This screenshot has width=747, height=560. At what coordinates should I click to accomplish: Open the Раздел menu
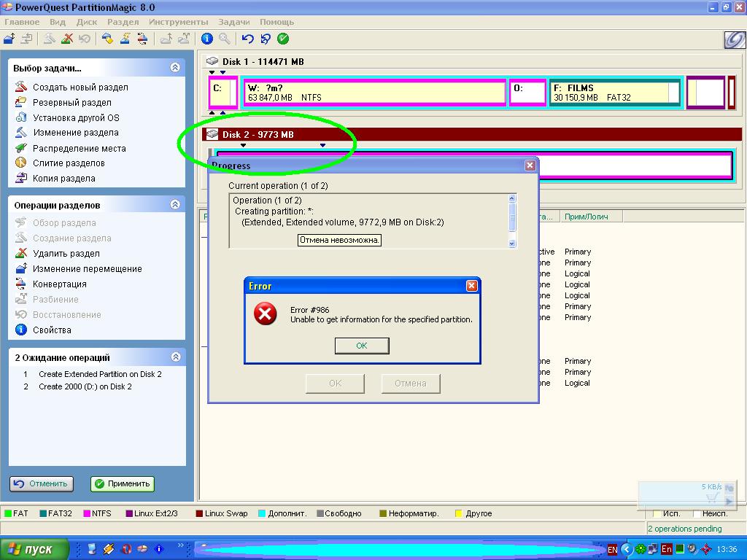coord(123,22)
